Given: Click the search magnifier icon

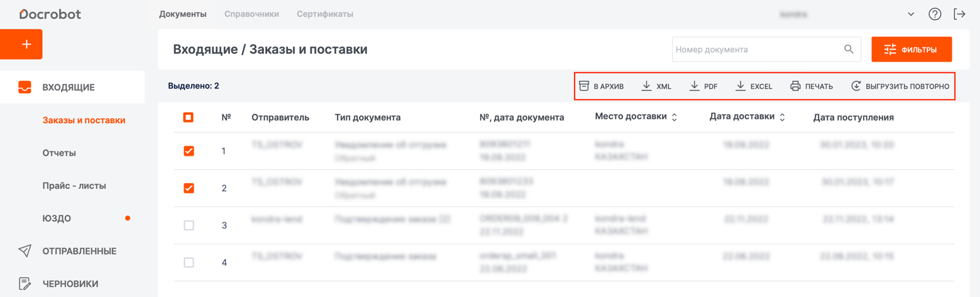Looking at the screenshot, I should pyautogui.click(x=849, y=50).
